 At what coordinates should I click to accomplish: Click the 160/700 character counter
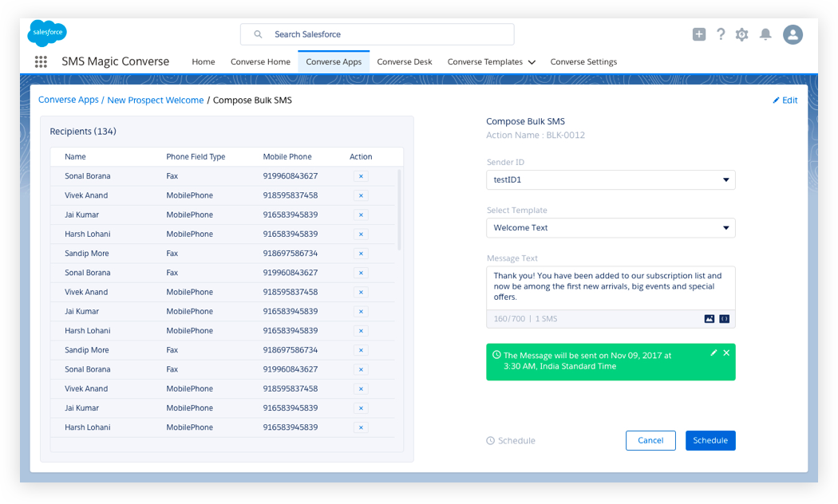[509, 319]
